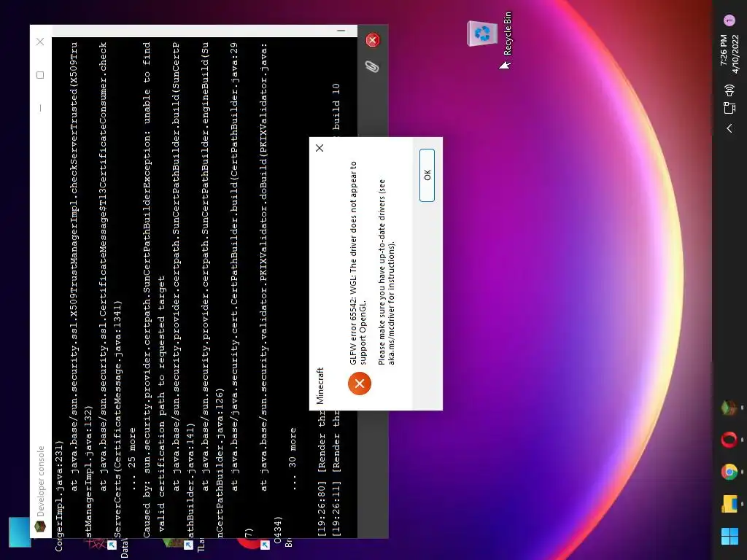The width and height of the screenshot is (747, 560).
Task: Click the red close button on launcher window
Action: click(373, 40)
